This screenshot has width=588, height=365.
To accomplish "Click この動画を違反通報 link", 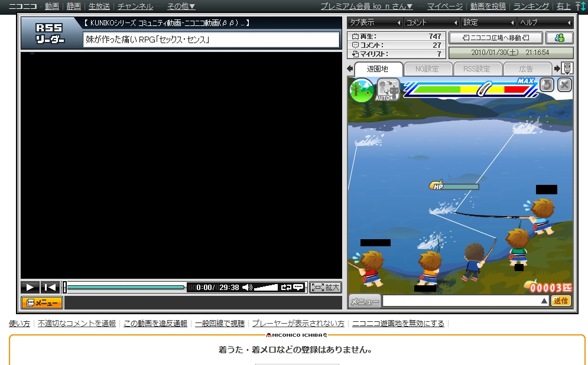I will (155, 324).
